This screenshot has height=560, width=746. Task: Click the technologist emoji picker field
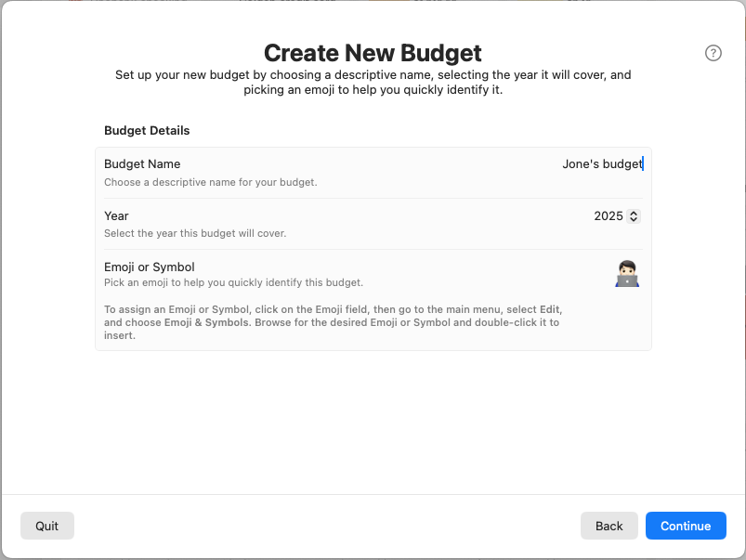pyautogui.click(x=627, y=274)
